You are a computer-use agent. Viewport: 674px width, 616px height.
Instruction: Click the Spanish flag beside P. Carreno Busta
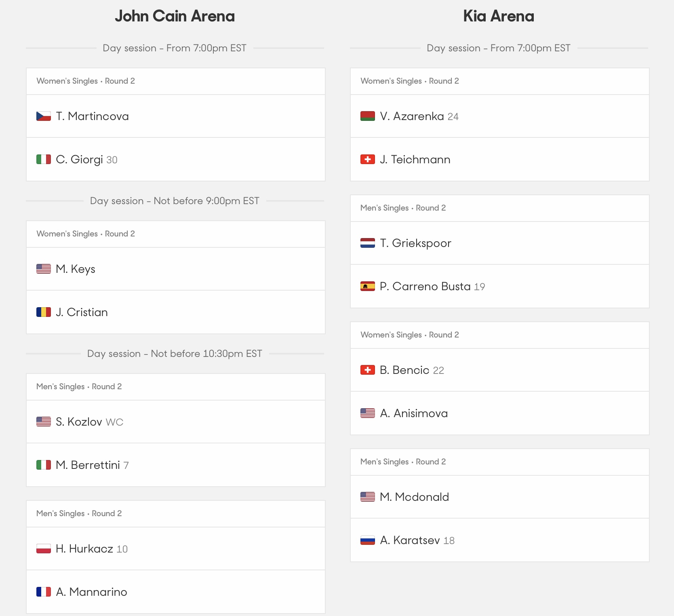pyautogui.click(x=368, y=286)
